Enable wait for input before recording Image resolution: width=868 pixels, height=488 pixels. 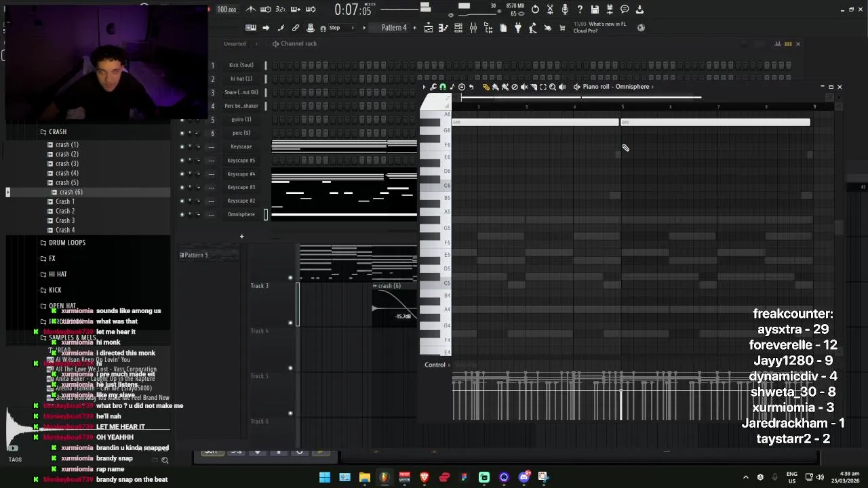click(x=266, y=9)
